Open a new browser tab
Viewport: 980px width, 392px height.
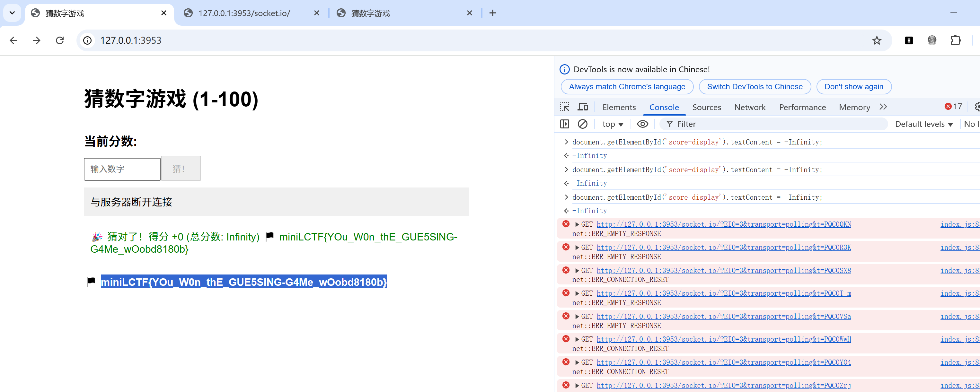pyautogui.click(x=493, y=13)
